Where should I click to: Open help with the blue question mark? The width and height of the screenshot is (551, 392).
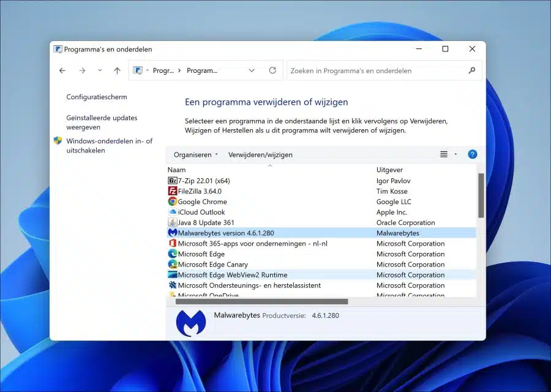pos(472,154)
